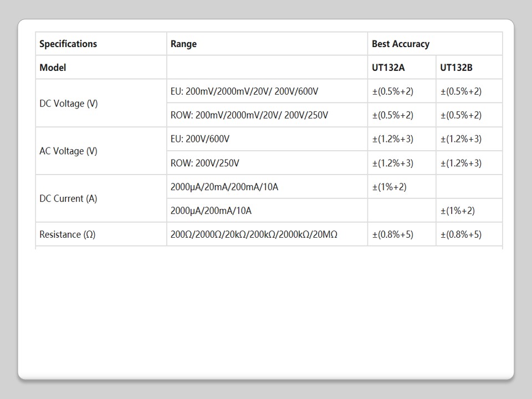The height and width of the screenshot is (399, 532).
Task: Click the Specifications column header
Action: pyautogui.click(x=68, y=44)
